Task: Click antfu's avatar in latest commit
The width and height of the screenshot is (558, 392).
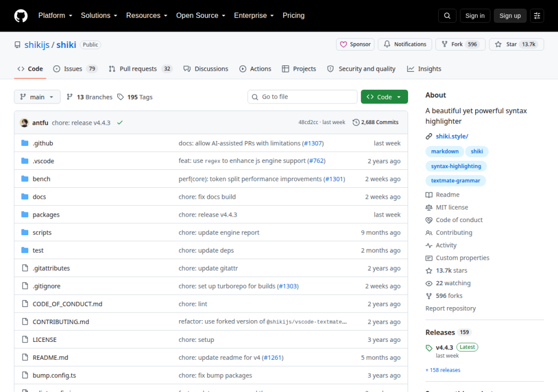Action: tap(25, 122)
